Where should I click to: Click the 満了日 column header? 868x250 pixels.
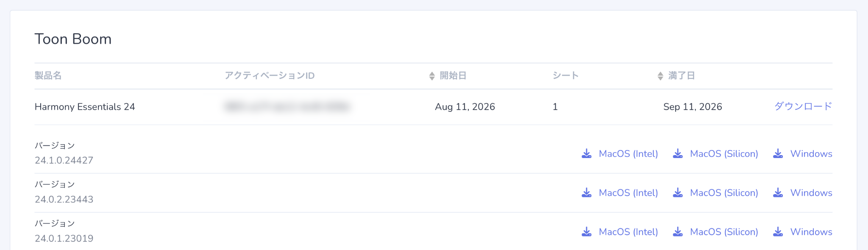[x=682, y=76]
